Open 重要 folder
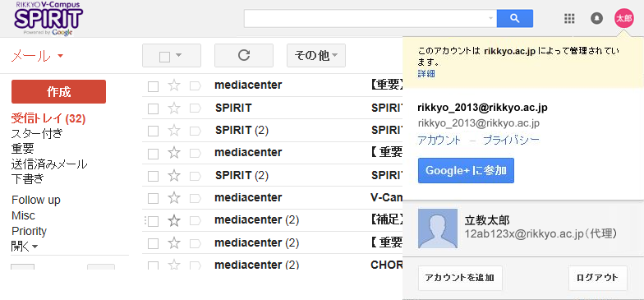644x300 pixels. [23, 148]
